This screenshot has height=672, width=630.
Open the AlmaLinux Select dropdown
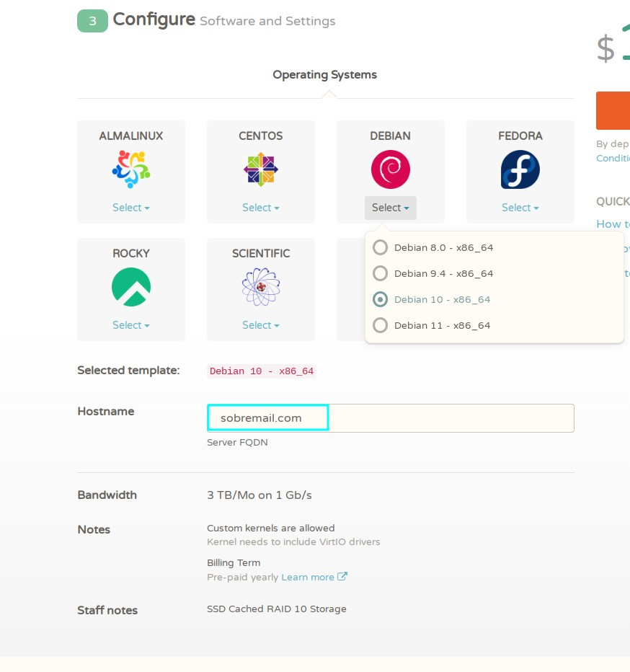coord(131,208)
